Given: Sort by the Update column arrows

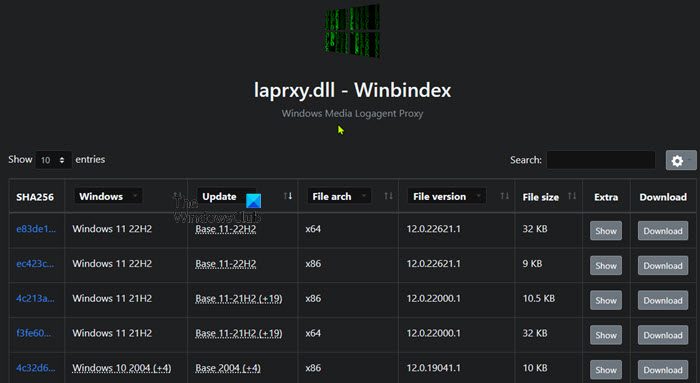Looking at the screenshot, I should coord(288,196).
